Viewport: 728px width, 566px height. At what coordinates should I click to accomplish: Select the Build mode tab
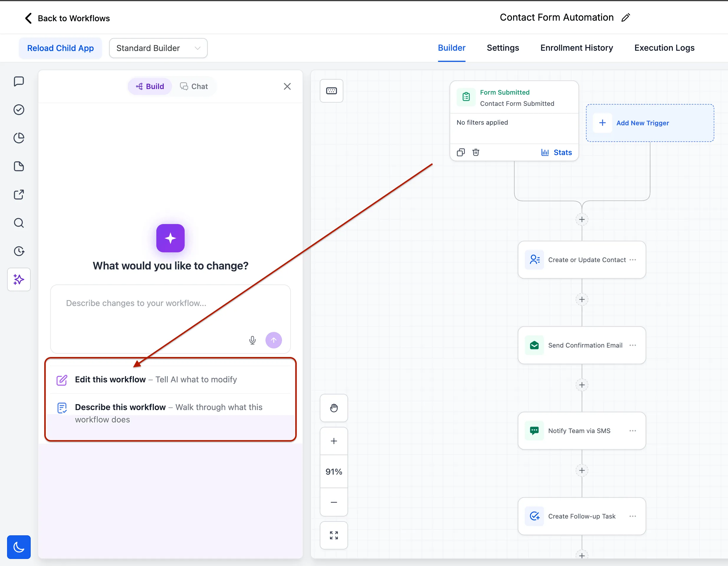click(150, 87)
